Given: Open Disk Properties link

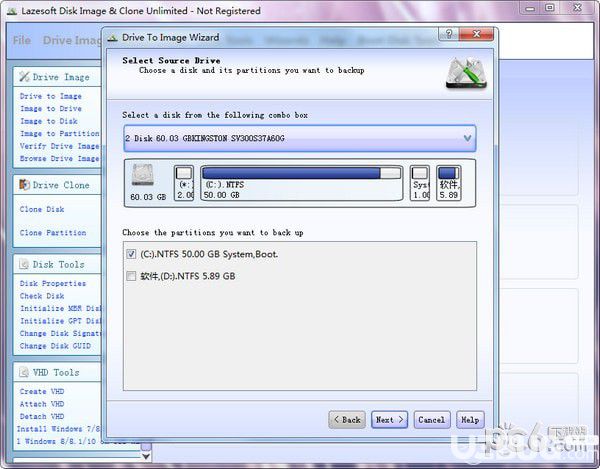Looking at the screenshot, I should (x=53, y=283).
